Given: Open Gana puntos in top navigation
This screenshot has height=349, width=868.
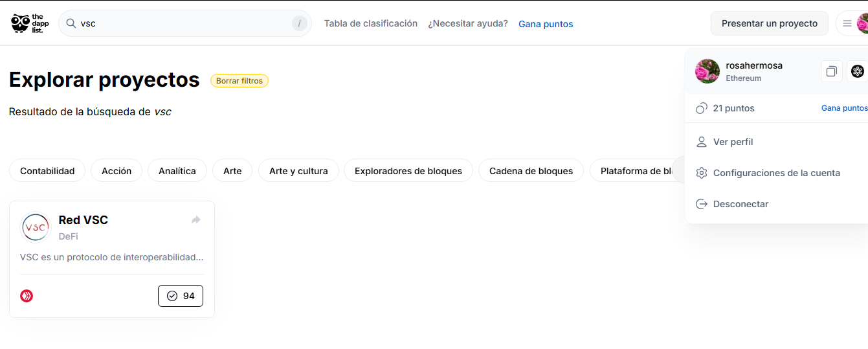Looking at the screenshot, I should [546, 24].
